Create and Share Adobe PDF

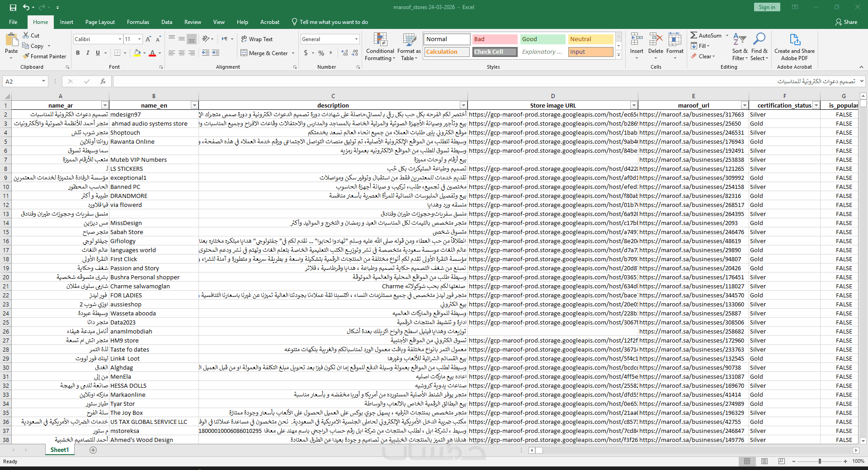[x=794, y=47]
